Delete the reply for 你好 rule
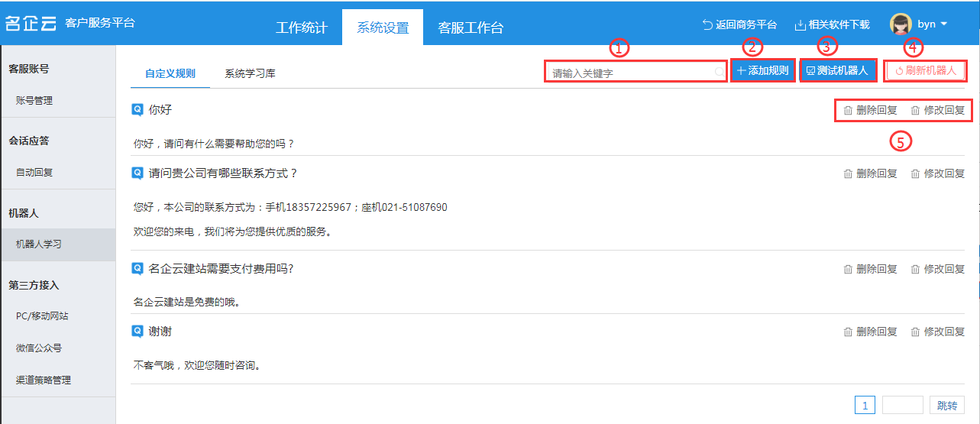 (x=870, y=110)
